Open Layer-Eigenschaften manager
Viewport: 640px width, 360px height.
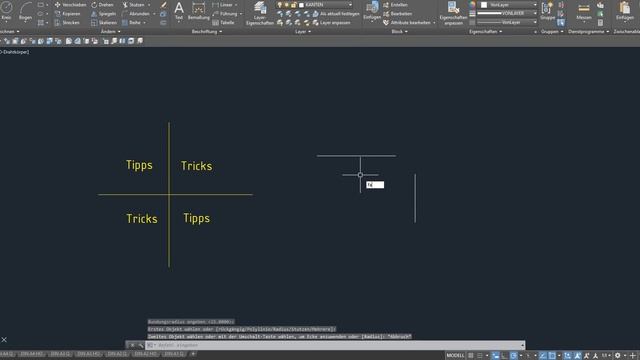pos(260,13)
